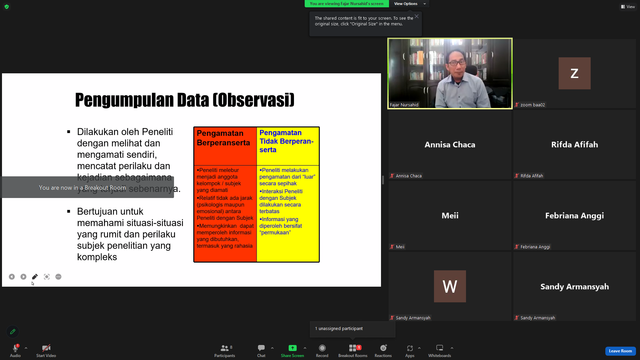Click muted mic icon on Febriana Anggi label
640x360 pixels.
pyautogui.click(x=517, y=247)
